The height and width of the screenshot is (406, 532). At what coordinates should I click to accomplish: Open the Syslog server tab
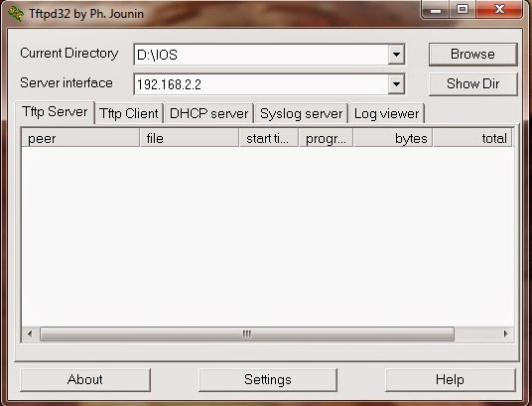tap(302, 113)
